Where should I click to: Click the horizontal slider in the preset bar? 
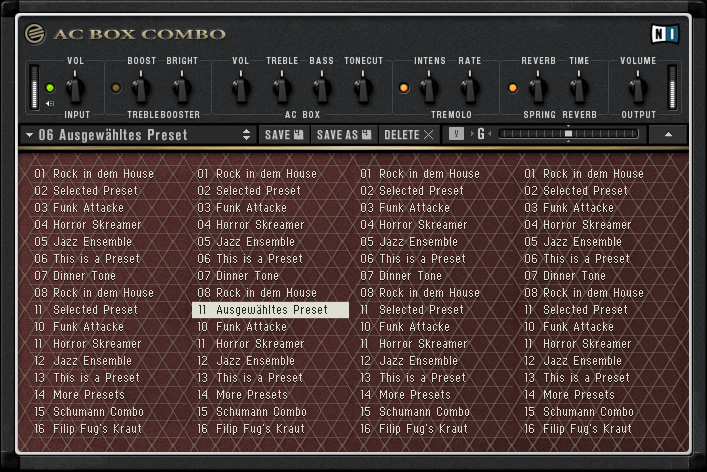click(x=569, y=134)
